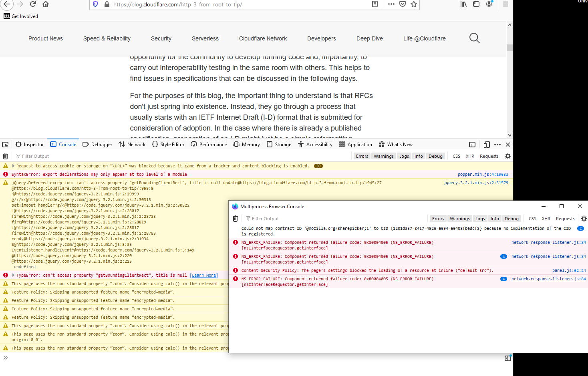Go to the browser Home page

46,4
